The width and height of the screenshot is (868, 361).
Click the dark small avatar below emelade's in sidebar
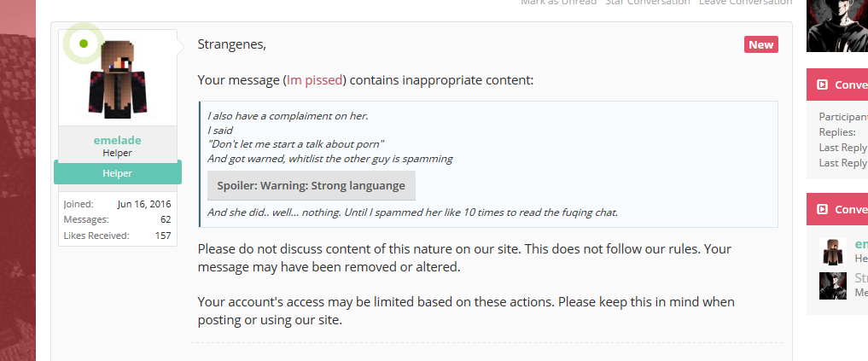click(x=832, y=285)
